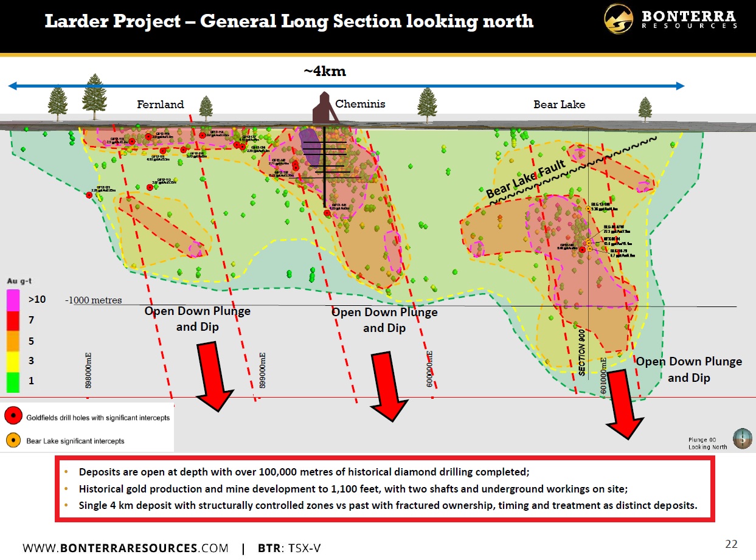
Task: Click the 'SECTION 900' vertical label
Action: click(x=582, y=353)
